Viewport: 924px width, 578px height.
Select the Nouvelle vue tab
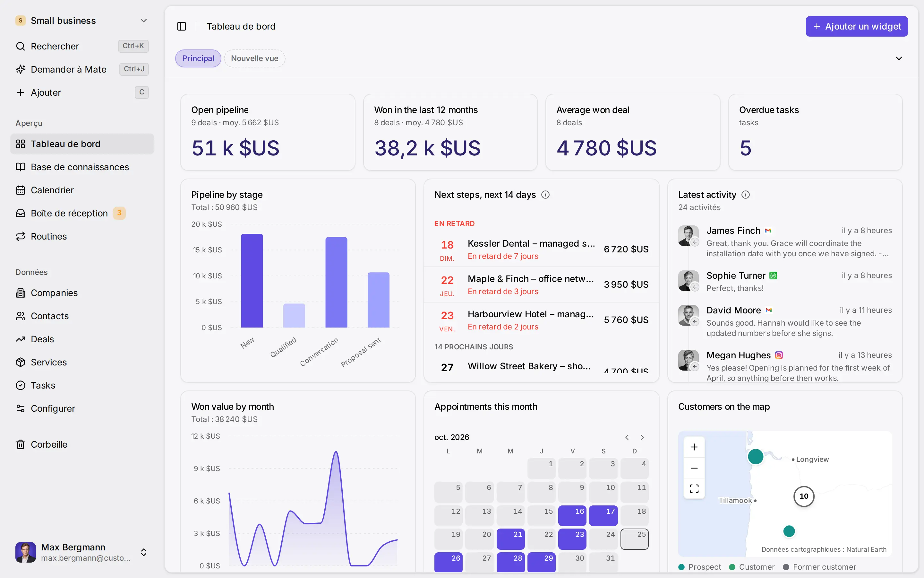[255, 58]
